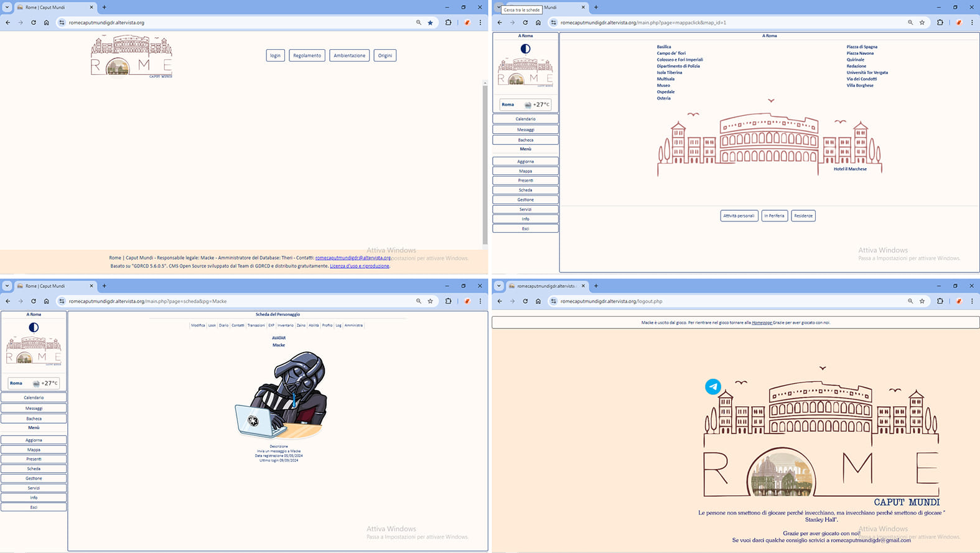Open the Transazioni tab of Macke's sheet
Viewport: 980px width, 553px height.
(256, 325)
